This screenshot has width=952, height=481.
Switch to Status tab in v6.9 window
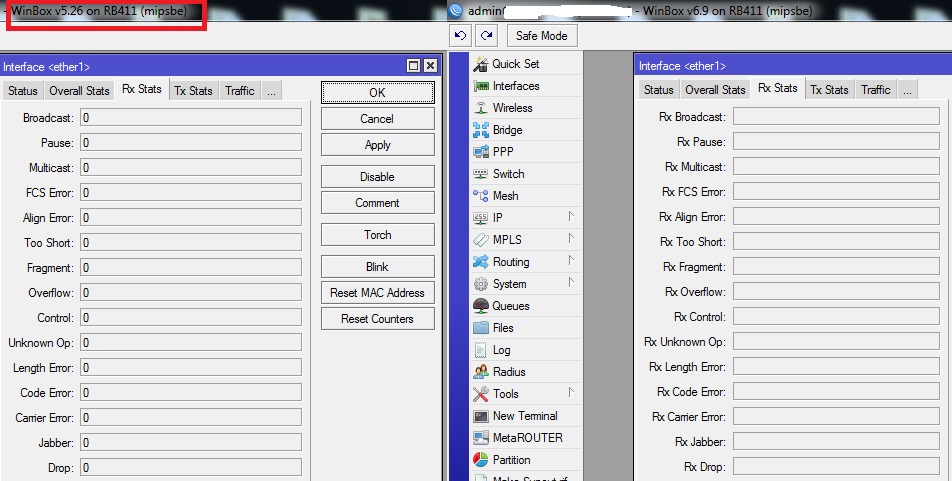click(659, 90)
